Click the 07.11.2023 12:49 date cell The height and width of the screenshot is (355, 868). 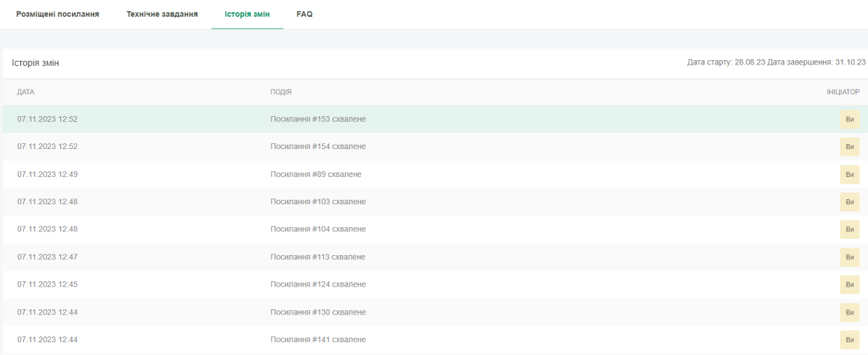pos(47,175)
